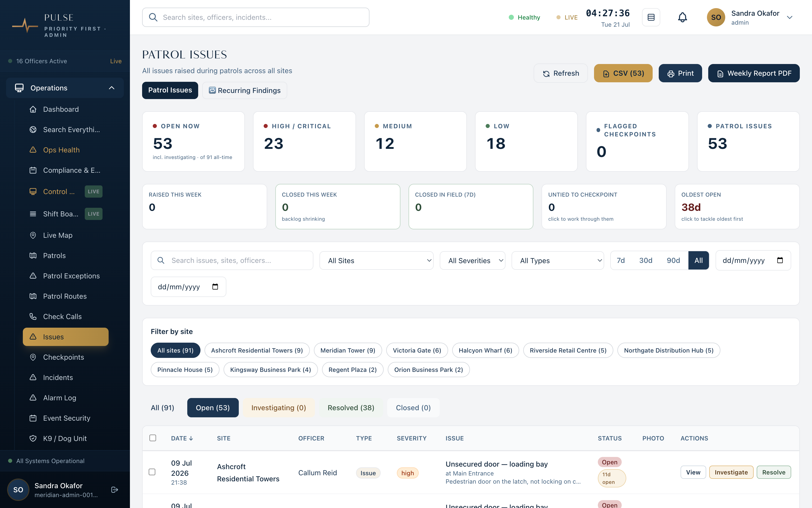Click the K9 / Dog Unit shield icon

point(33,438)
